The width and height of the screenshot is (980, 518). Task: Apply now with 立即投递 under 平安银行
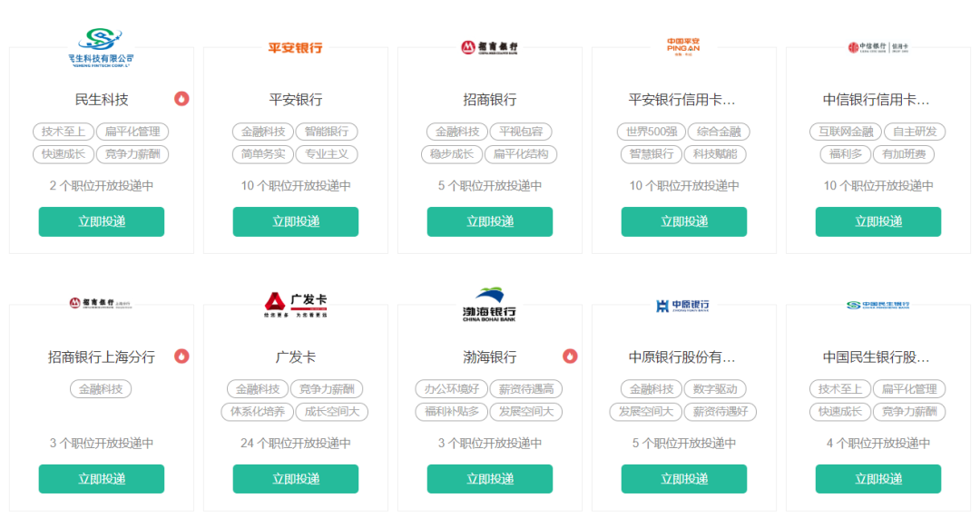pyautogui.click(x=296, y=222)
